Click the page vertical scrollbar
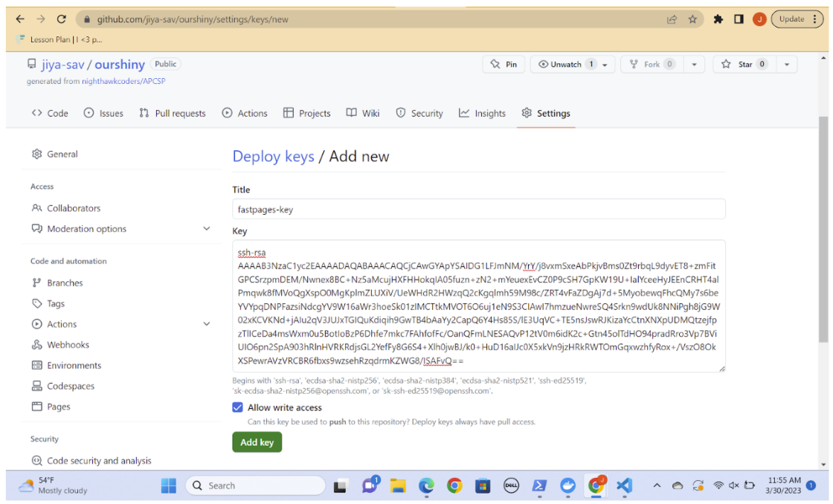The width and height of the screenshot is (833, 504). [823, 228]
